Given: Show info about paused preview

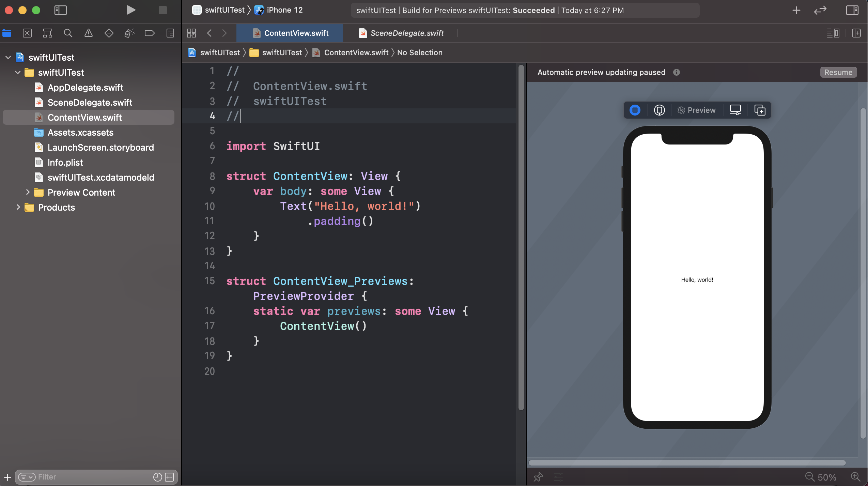Looking at the screenshot, I should tap(677, 72).
